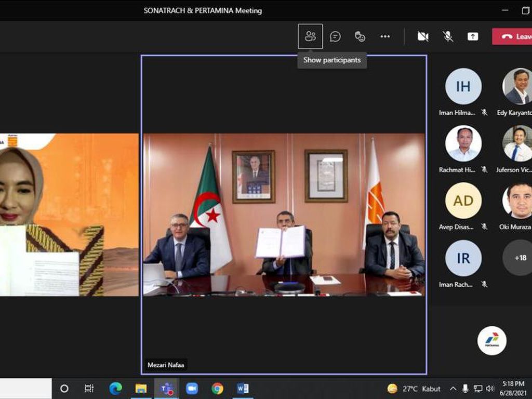
Task: Select the woman's video feed on the left
Action: click(69, 215)
